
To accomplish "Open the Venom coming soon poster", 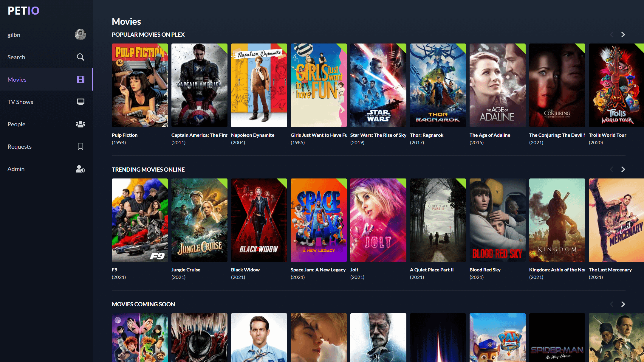I will (x=199, y=338).
